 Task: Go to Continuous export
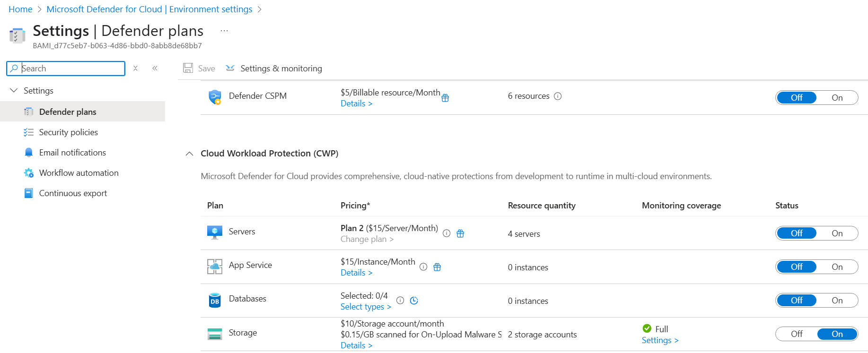coord(73,193)
